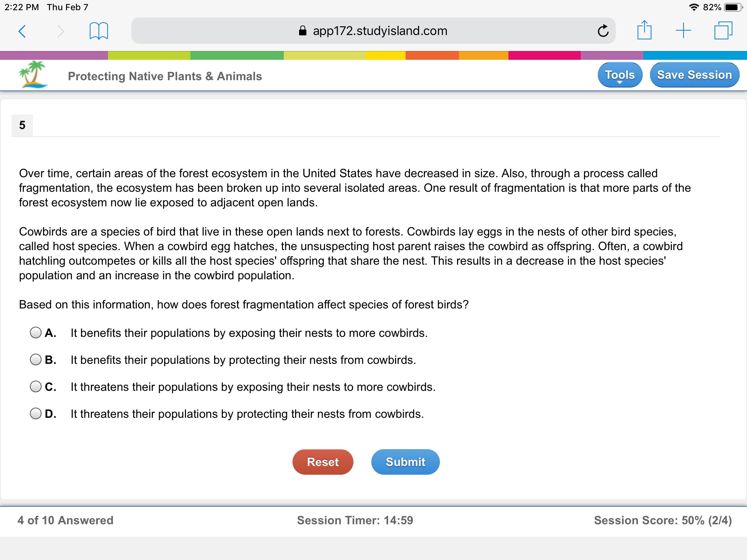Tap the Safari forward arrow
The image size is (747, 560).
point(61,31)
